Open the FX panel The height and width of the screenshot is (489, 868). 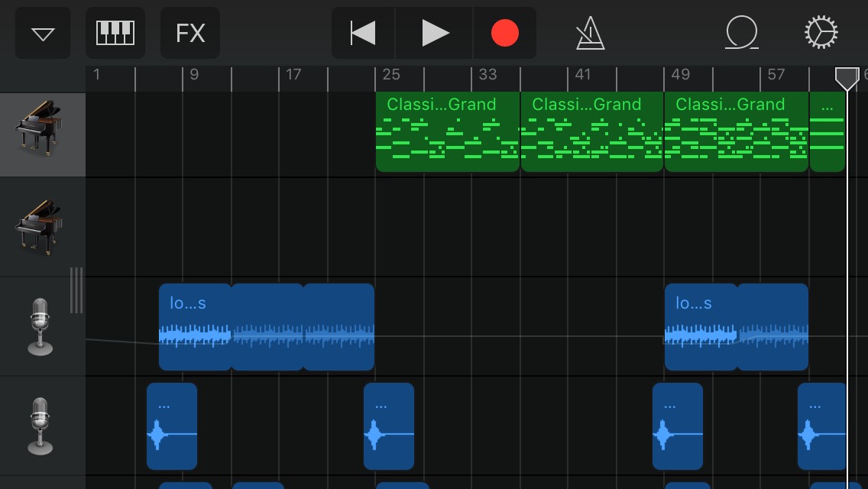click(189, 33)
